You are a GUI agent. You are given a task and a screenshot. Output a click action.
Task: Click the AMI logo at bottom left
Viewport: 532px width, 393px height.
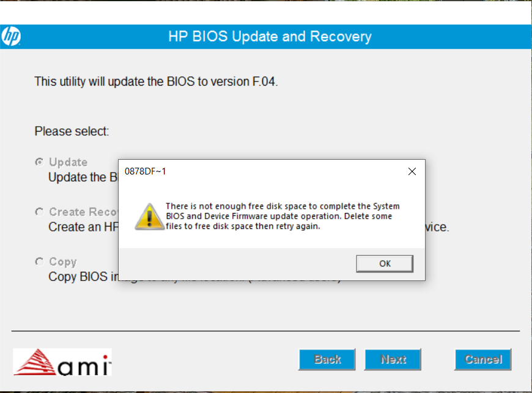(x=62, y=361)
